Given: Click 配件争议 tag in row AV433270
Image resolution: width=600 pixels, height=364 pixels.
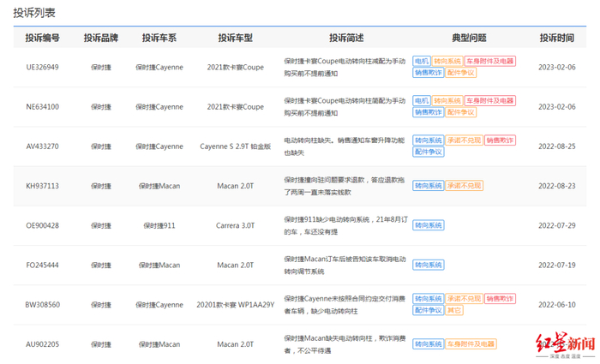Looking at the screenshot, I should 429,152.
